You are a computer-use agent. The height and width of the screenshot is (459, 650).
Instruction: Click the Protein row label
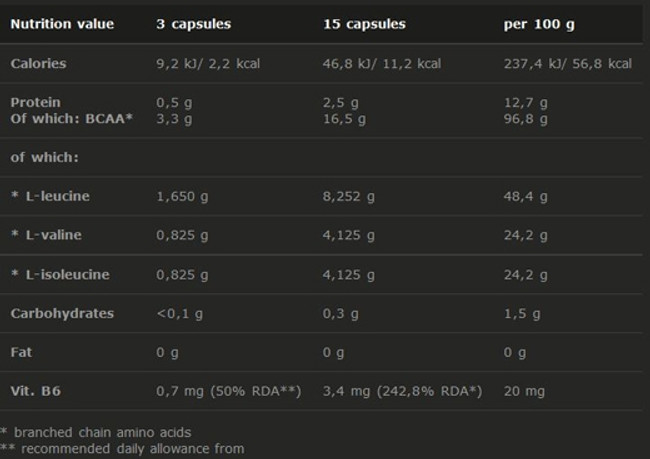coord(35,102)
